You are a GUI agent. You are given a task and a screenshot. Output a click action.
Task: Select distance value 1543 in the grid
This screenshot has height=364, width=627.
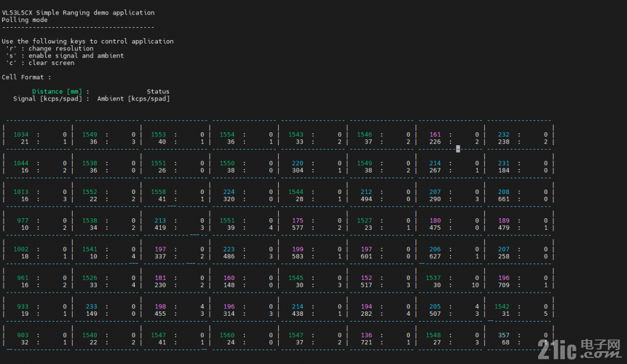pyautogui.click(x=296, y=135)
